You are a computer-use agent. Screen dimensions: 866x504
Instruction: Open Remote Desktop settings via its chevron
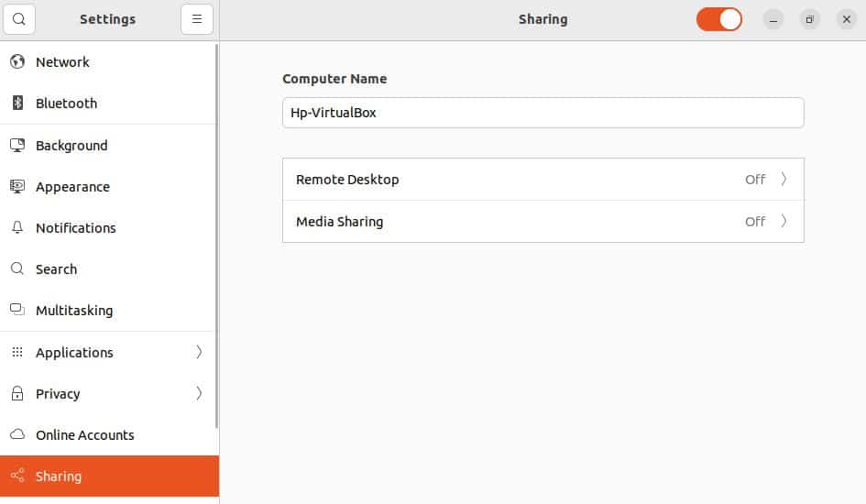784,180
